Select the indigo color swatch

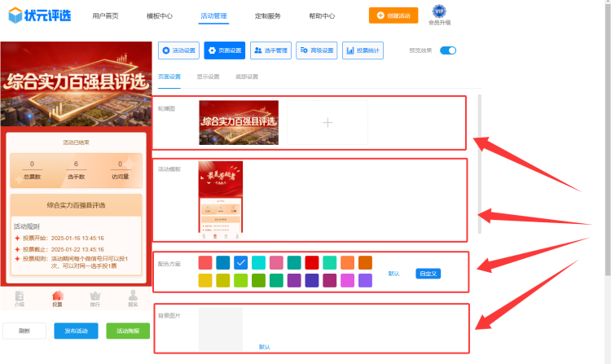312,280
